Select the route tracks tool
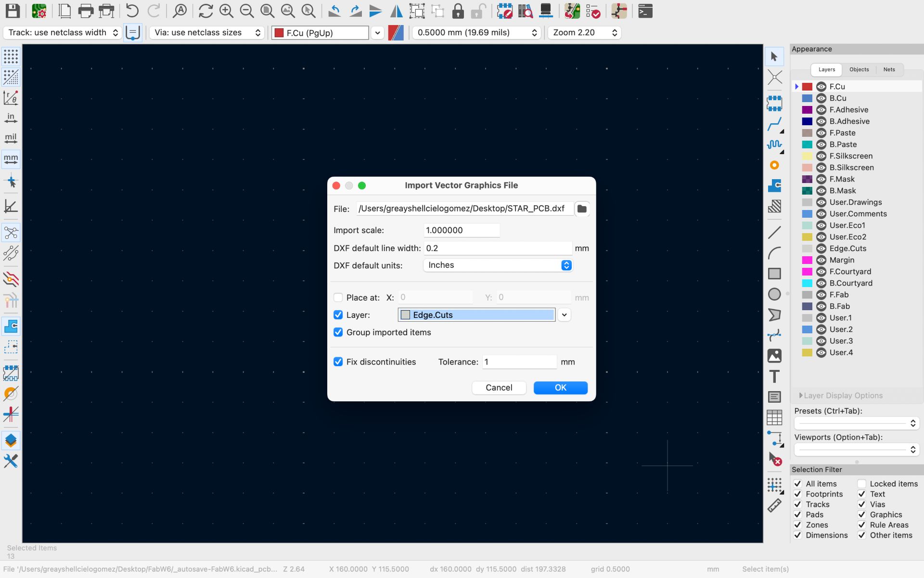This screenshot has height=578, width=924. [774, 124]
